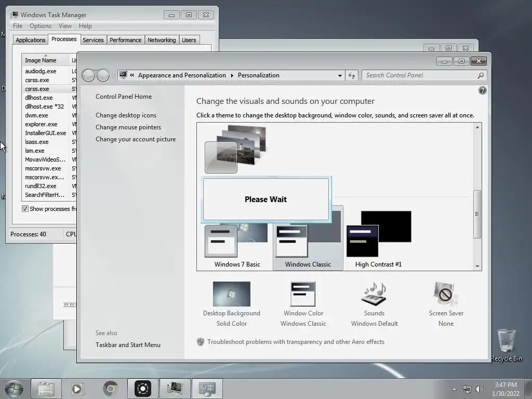Select the landscape Aero theme thumbnail
Screen dimensions: 532x399
click(235, 149)
